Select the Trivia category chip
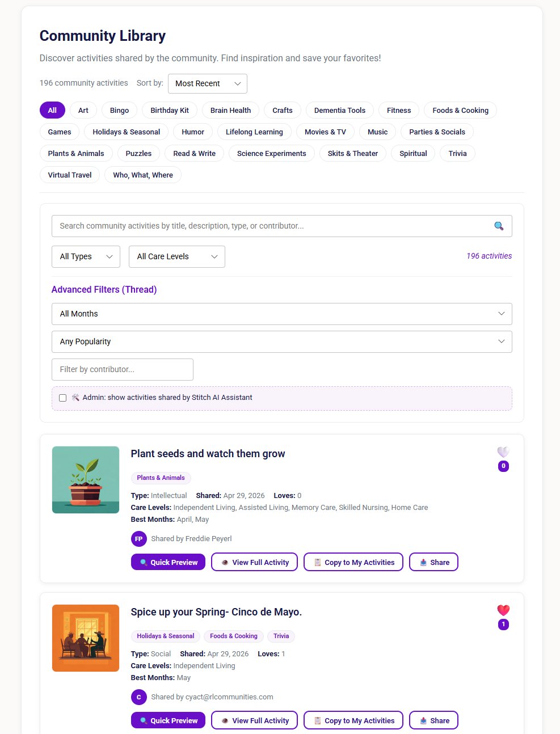560x734 pixels. 457,153
